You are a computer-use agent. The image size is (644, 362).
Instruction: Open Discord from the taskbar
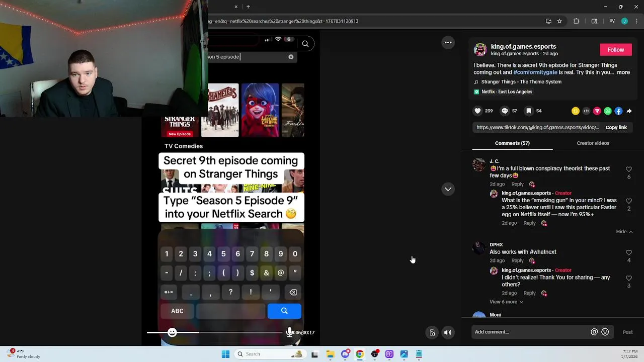[x=345, y=354]
